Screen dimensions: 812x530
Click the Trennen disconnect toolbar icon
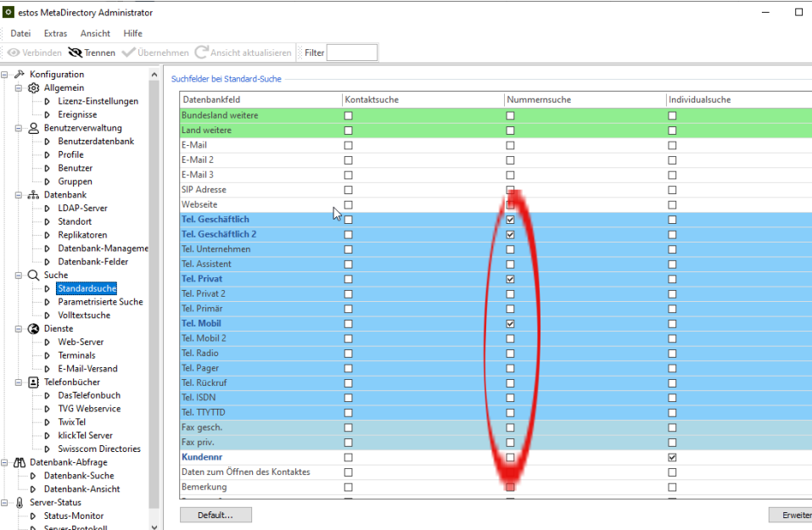tap(76, 53)
